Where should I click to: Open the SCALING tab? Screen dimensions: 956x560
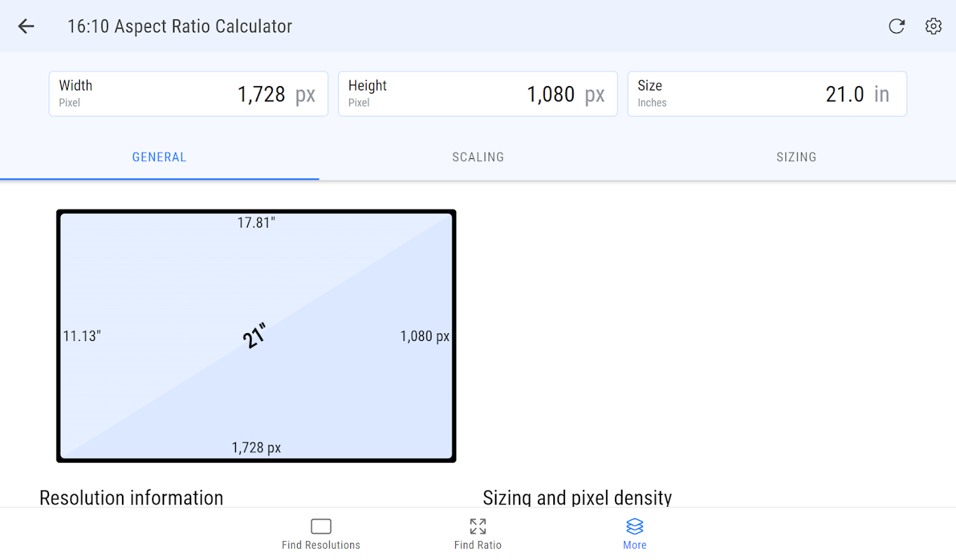click(x=478, y=157)
